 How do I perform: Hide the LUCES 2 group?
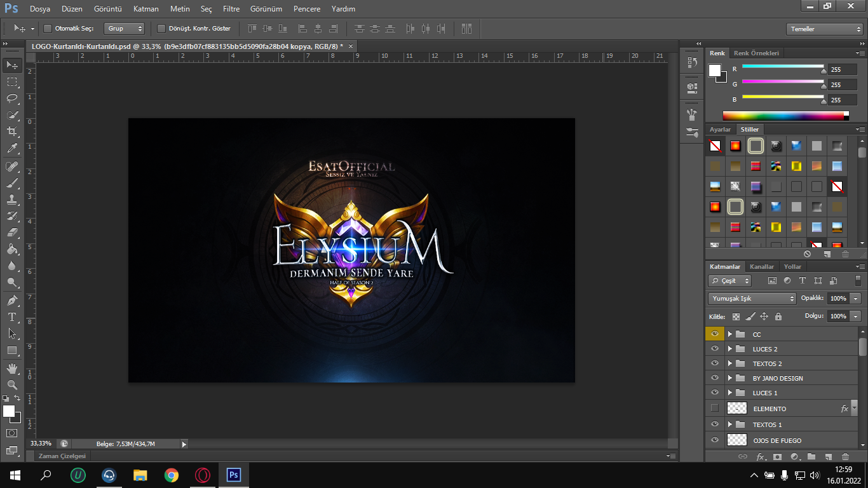pyautogui.click(x=715, y=349)
